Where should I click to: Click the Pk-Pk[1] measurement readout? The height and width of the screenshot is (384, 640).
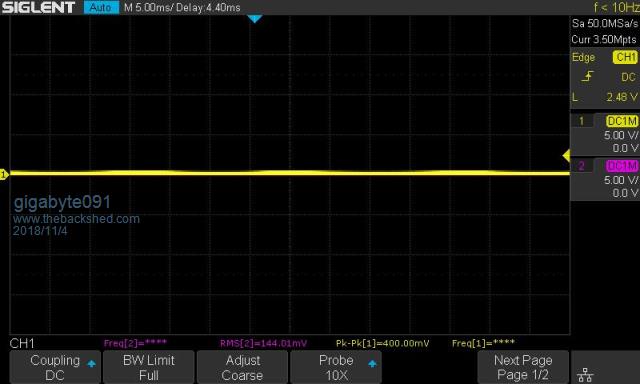pyautogui.click(x=382, y=343)
